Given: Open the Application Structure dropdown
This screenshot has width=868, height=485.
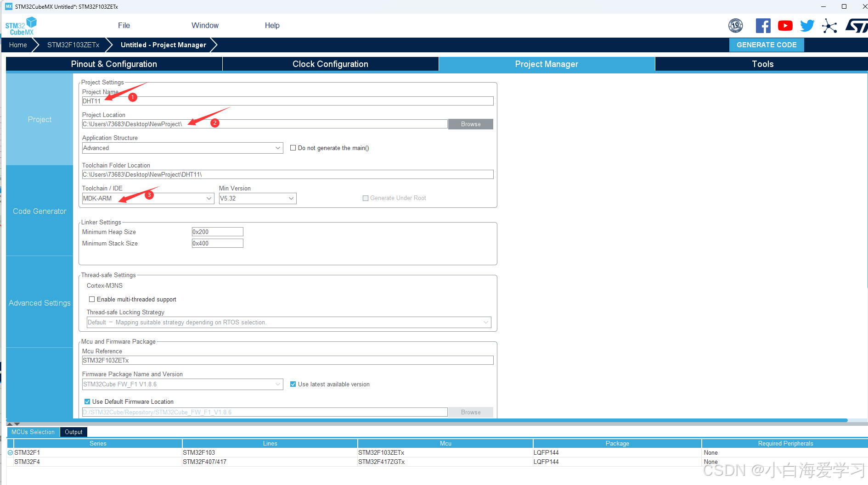Looking at the screenshot, I should (182, 148).
